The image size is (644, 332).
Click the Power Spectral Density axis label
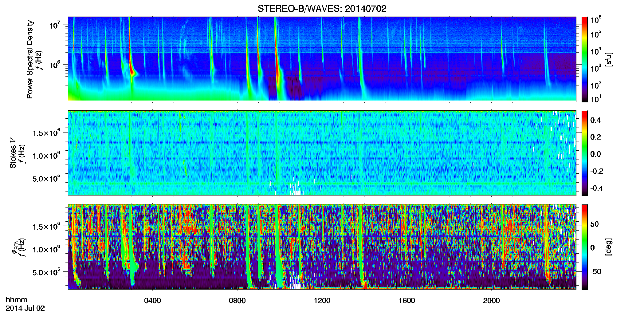pyautogui.click(x=30, y=59)
